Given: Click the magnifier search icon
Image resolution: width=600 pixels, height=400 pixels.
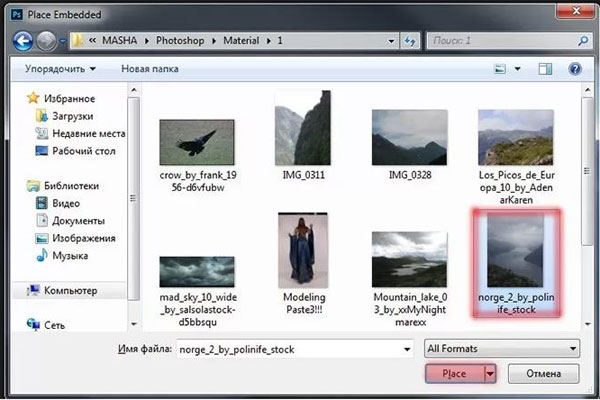Looking at the screenshot, I should (x=583, y=41).
